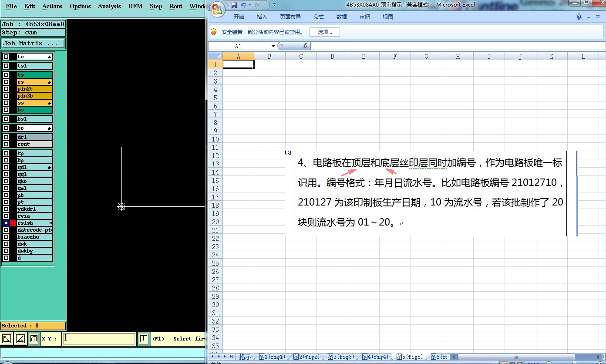Switch to the 插入 ribbon tab

[262, 17]
